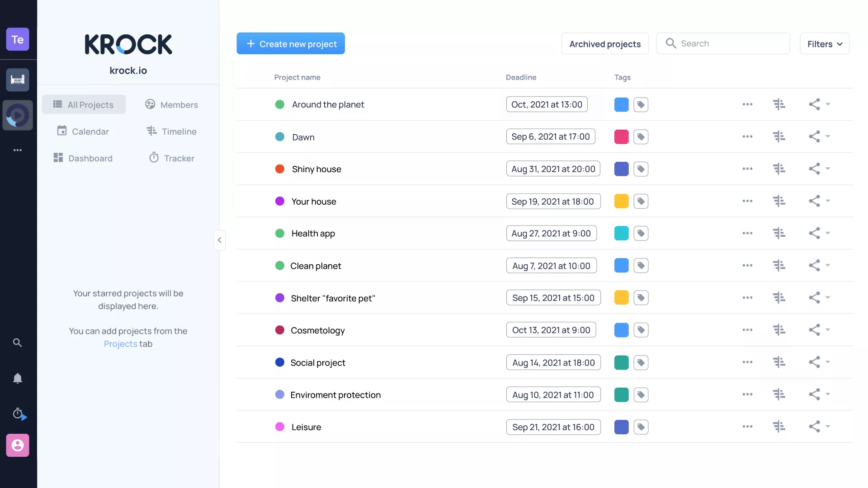The image size is (868, 488).
Task: Open Archived projects
Action: pos(605,44)
